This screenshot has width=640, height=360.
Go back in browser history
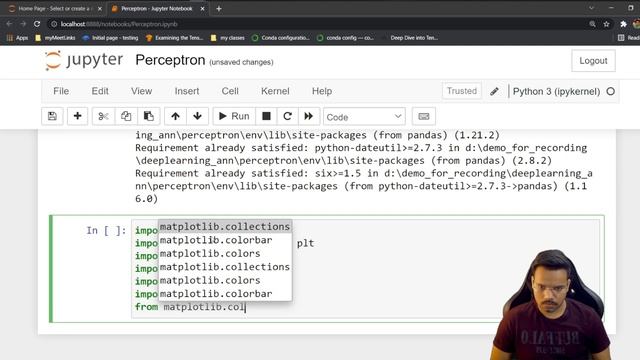tap(9, 24)
